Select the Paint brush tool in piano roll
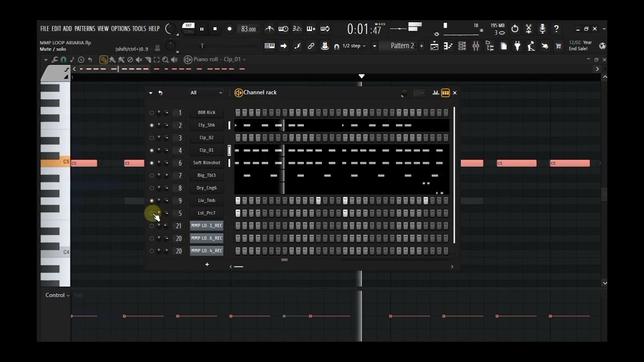Screen dimensions: 644x362 pos(113,59)
